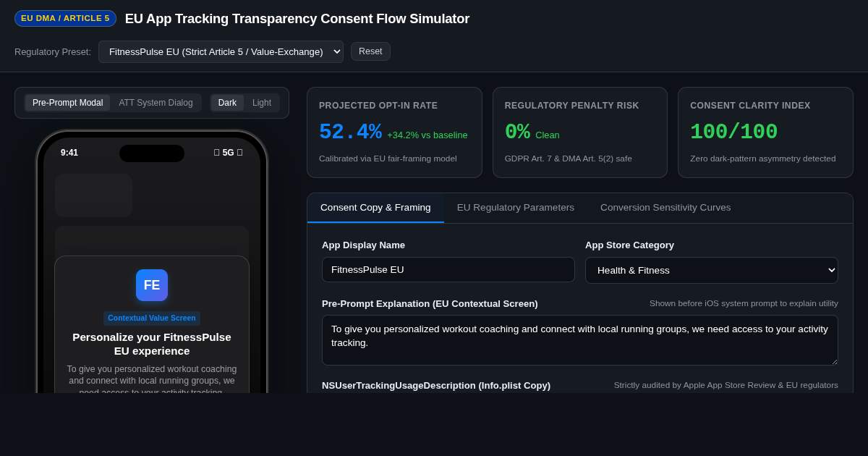868x456 pixels.
Task: Click the Consent Clarity Index card
Action: click(x=765, y=132)
